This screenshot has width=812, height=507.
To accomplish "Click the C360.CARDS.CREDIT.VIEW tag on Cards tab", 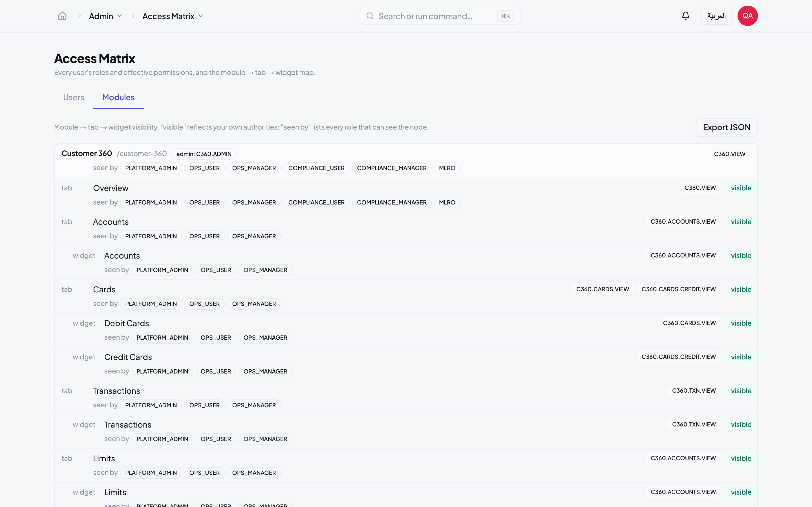I will 678,289.
